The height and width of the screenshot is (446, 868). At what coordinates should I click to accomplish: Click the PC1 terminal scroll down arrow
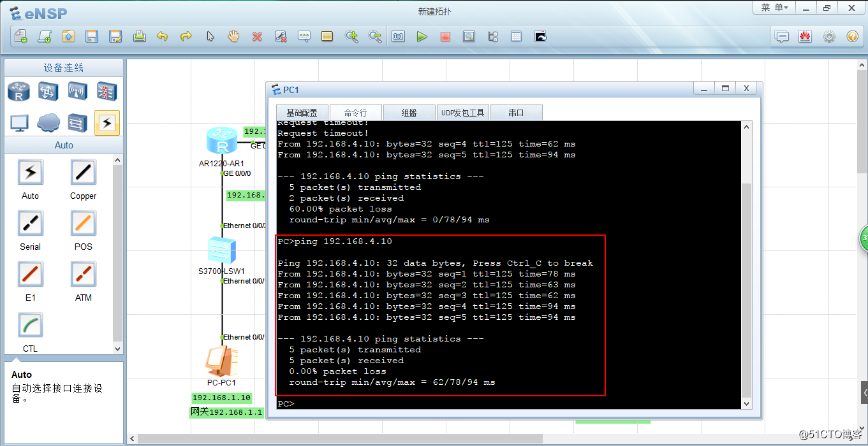click(x=747, y=403)
